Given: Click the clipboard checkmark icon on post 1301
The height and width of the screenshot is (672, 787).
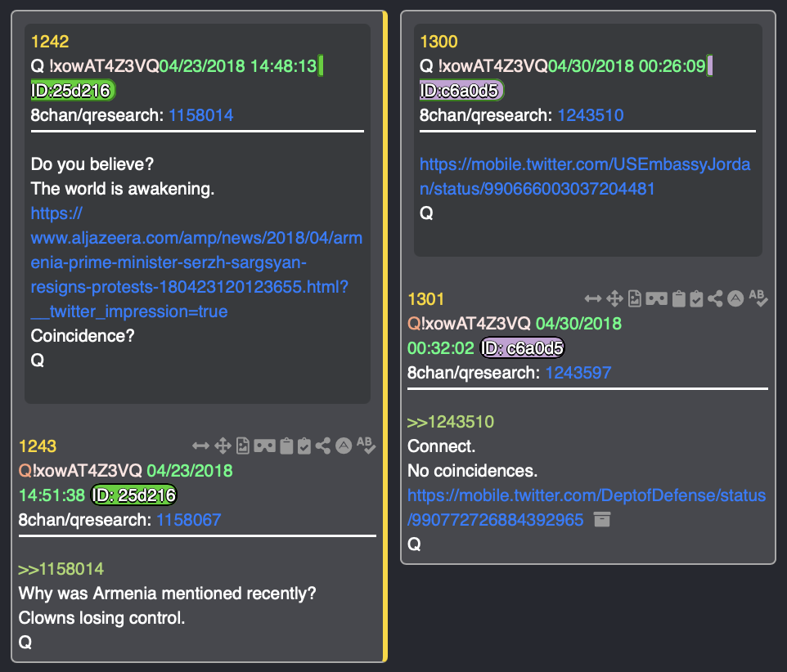Looking at the screenshot, I should pos(696,298).
